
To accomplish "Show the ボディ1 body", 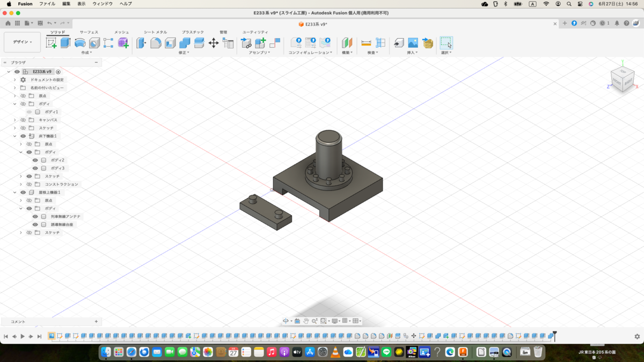I will (29, 112).
